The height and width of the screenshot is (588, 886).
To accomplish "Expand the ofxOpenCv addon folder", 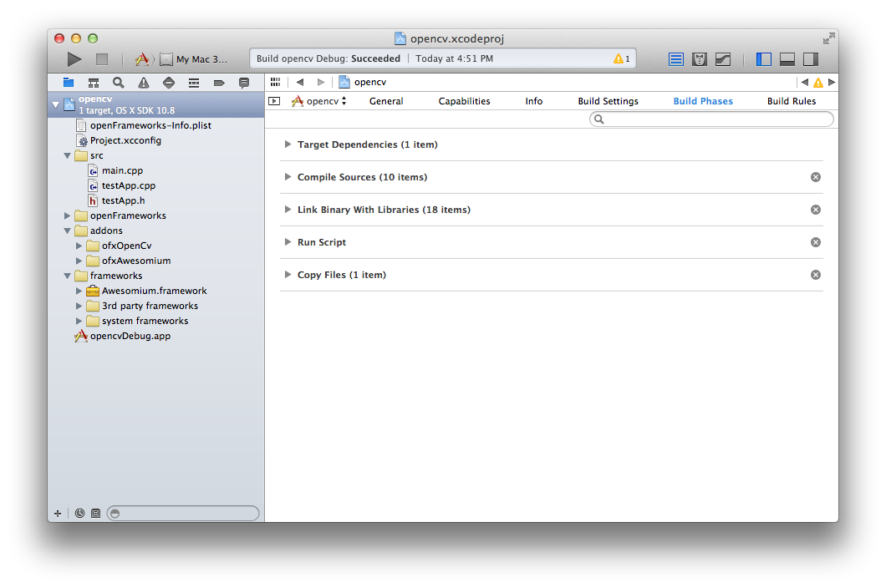I will coord(79,246).
